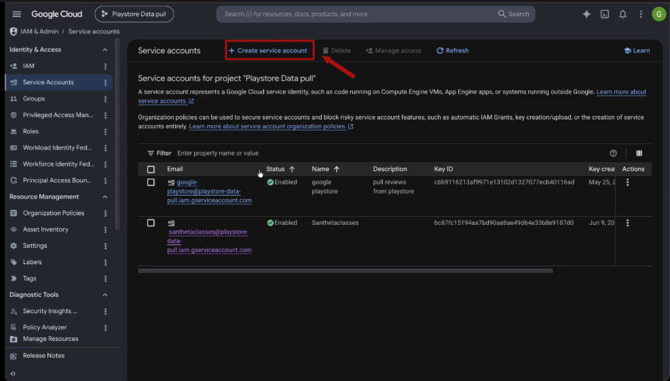Click the Google Cloud logo
Viewport: 670px width, 381px height.
[56, 14]
